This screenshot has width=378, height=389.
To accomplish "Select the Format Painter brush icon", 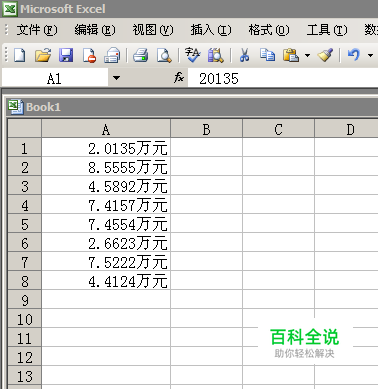I will pyautogui.click(x=325, y=55).
